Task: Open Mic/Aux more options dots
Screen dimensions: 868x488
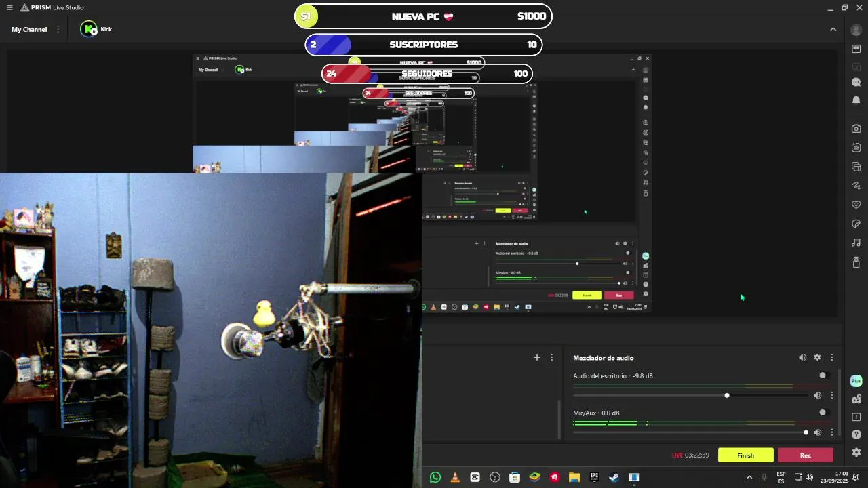Action: point(832,432)
